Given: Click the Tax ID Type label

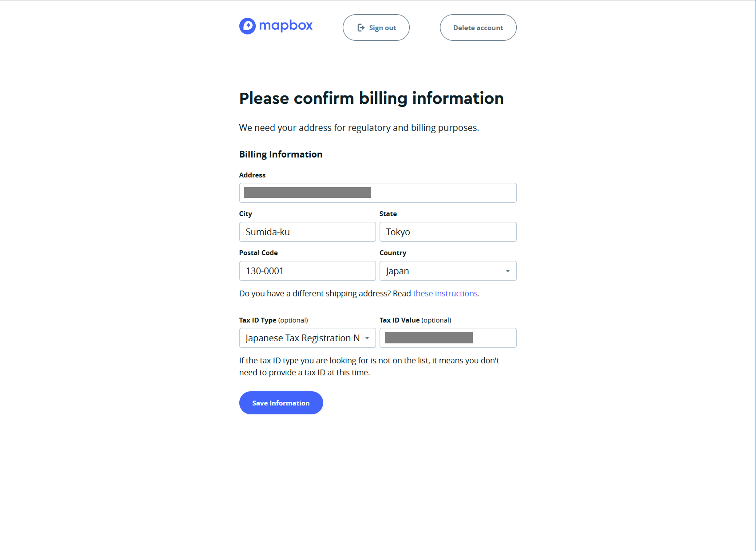Looking at the screenshot, I should pyautogui.click(x=257, y=320).
